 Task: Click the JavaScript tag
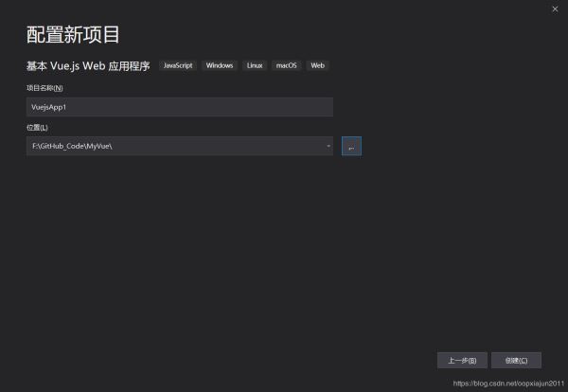[x=178, y=65]
